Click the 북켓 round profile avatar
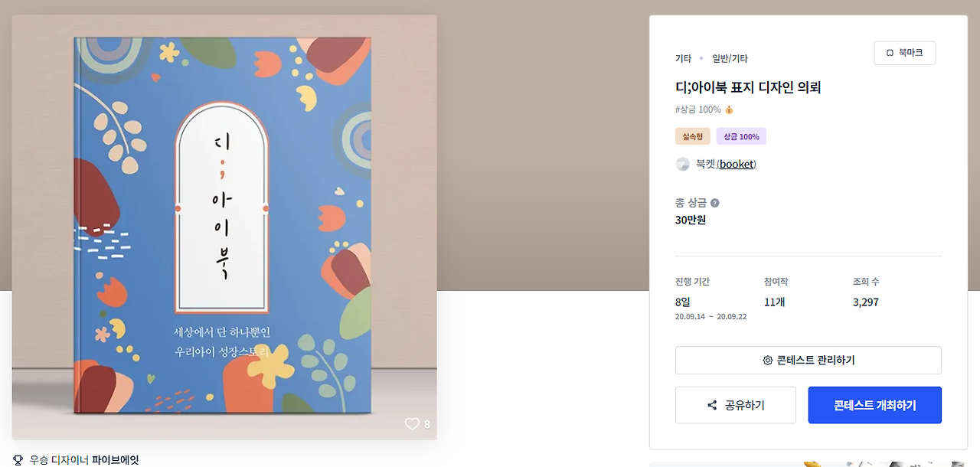Viewport: 980px width, 467px height. (x=682, y=164)
